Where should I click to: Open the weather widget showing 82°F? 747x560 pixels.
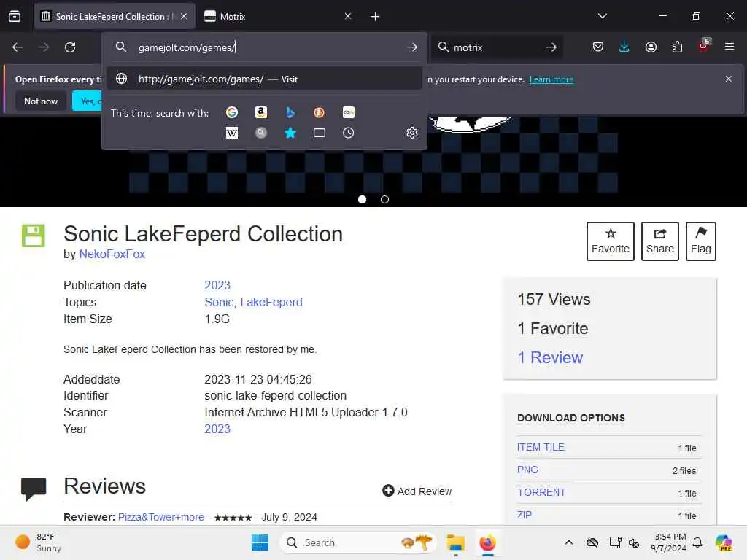click(x=39, y=542)
